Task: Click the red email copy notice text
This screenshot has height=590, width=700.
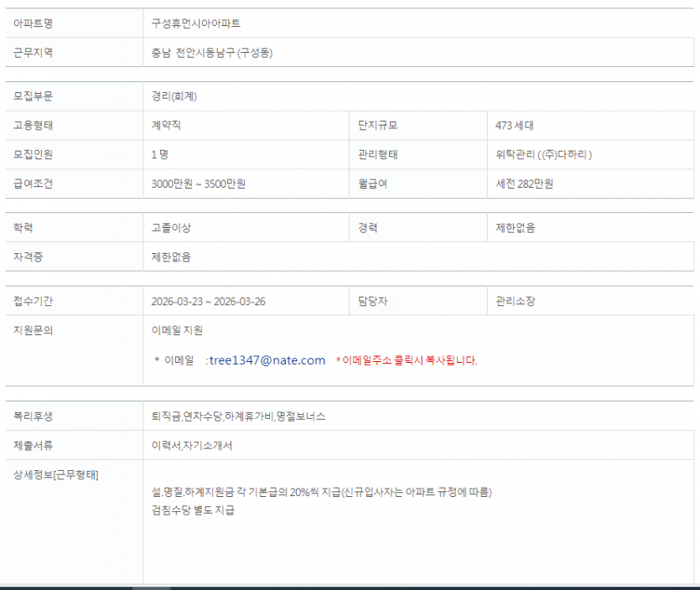Action: [x=407, y=360]
